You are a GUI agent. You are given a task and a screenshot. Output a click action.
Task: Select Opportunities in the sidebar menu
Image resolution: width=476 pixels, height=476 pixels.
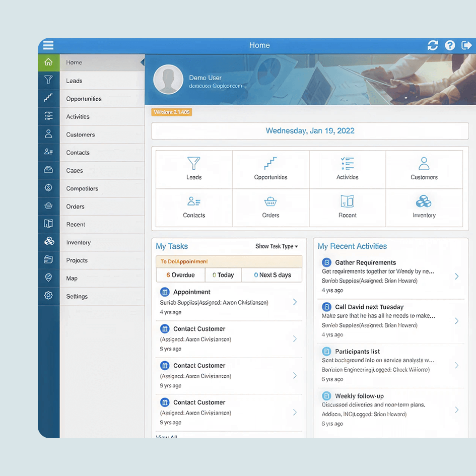(x=84, y=99)
